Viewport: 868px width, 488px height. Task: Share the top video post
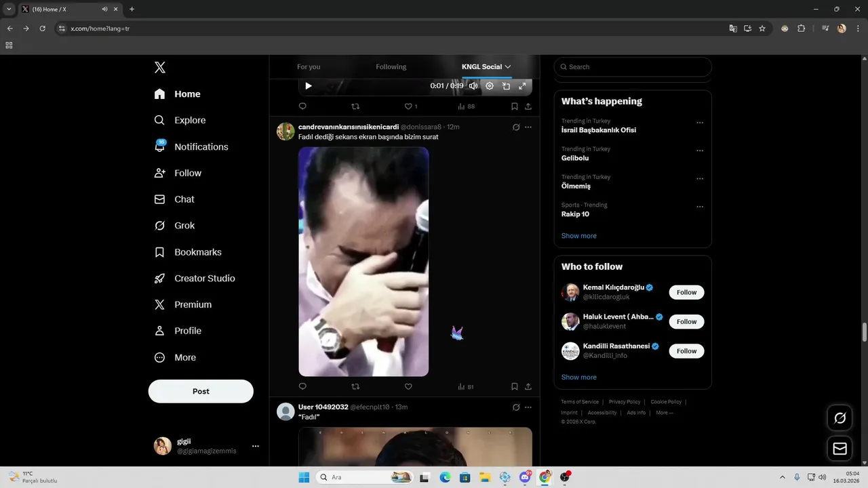pos(528,106)
